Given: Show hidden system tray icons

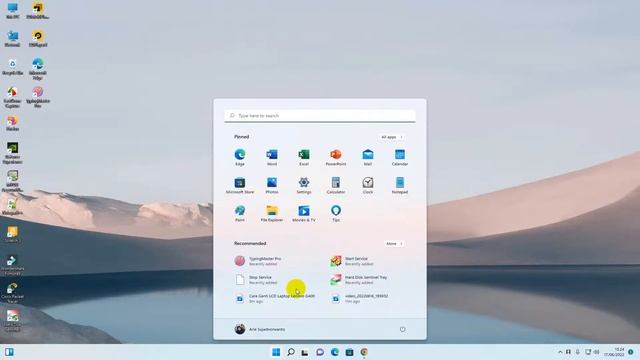Looking at the screenshot, I should pyautogui.click(x=560, y=352).
